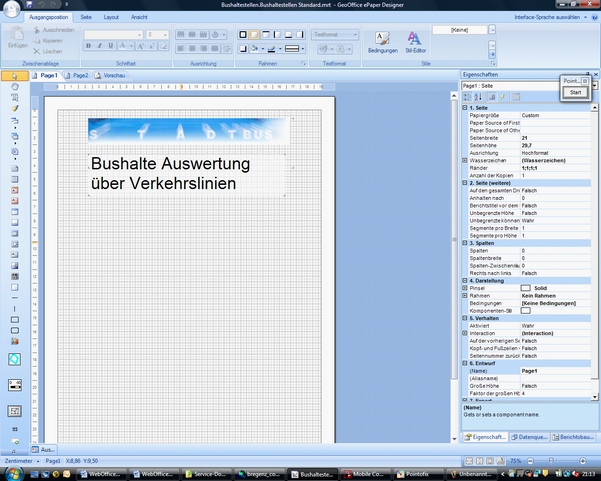Click the zoom out minus button
This screenshot has height=481, width=601.
tap(530, 461)
